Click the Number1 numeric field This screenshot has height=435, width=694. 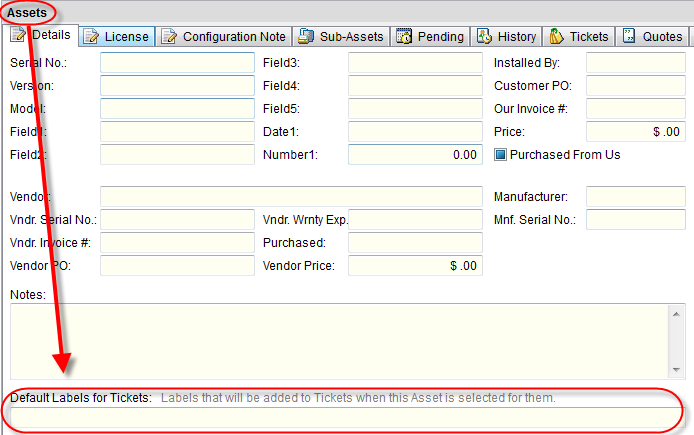(415, 155)
